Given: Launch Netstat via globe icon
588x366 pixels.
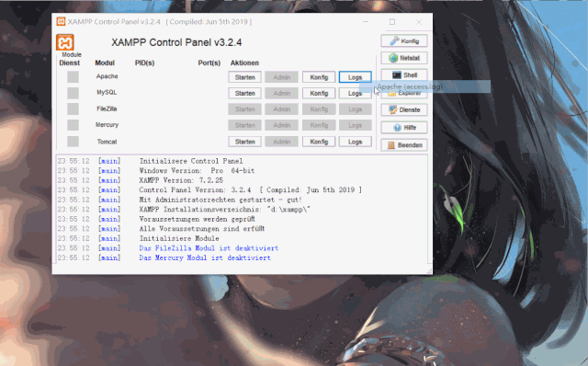Looking at the screenshot, I should tap(404, 58).
